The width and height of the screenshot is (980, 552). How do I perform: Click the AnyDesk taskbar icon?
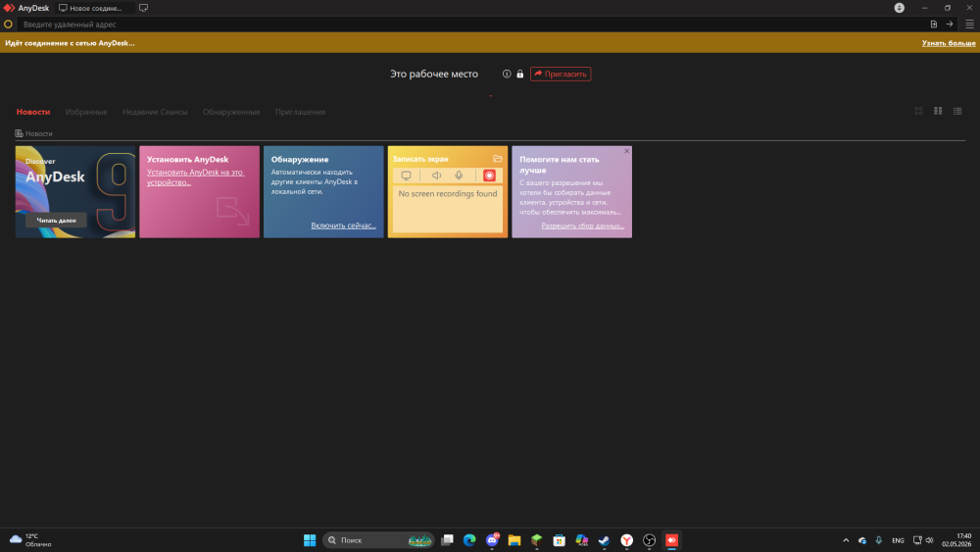tap(672, 540)
